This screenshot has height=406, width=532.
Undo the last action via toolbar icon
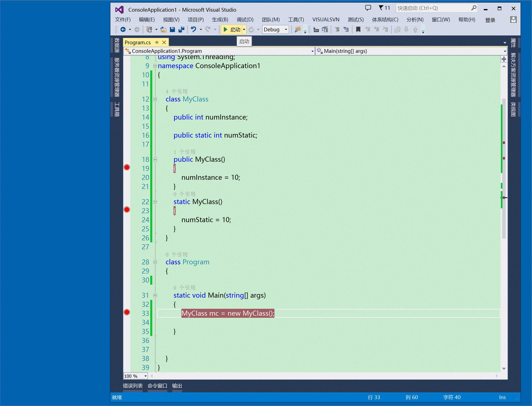193,30
